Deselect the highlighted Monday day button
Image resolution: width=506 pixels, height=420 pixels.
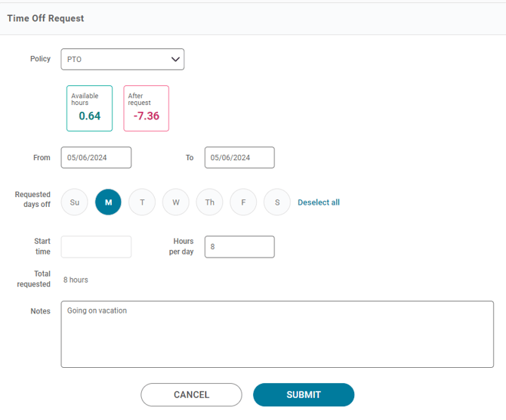pyautogui.click(x=109, y=202)
